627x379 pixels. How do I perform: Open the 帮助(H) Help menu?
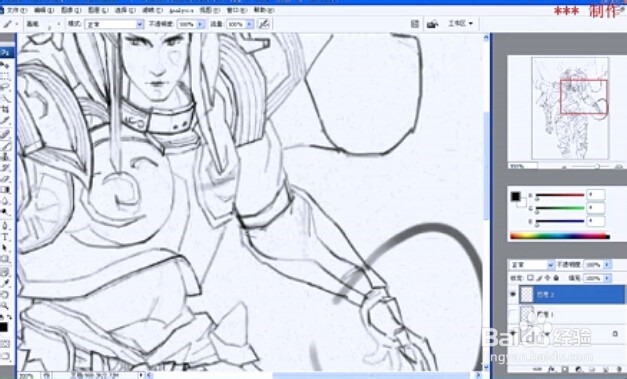264,10
